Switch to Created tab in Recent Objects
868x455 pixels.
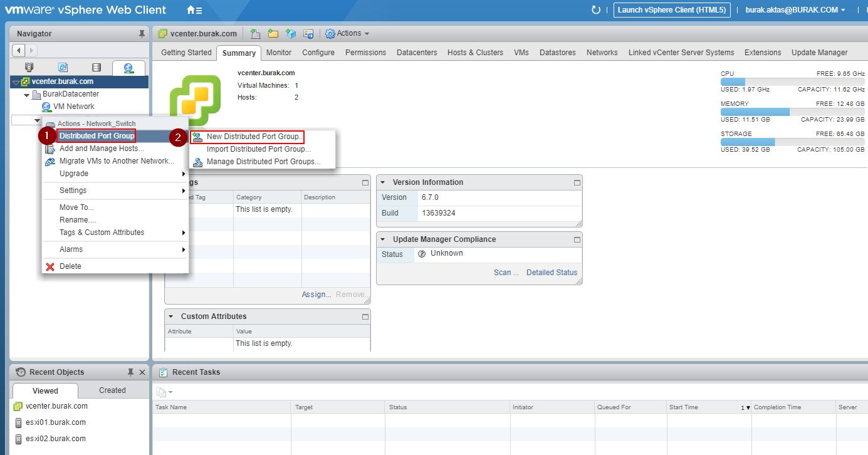click(112, 390)
